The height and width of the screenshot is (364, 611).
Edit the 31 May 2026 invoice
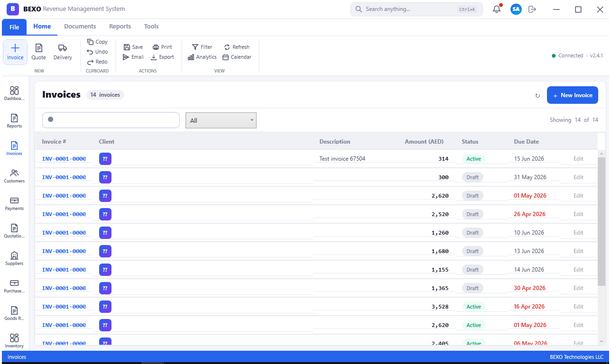[578, 177]
